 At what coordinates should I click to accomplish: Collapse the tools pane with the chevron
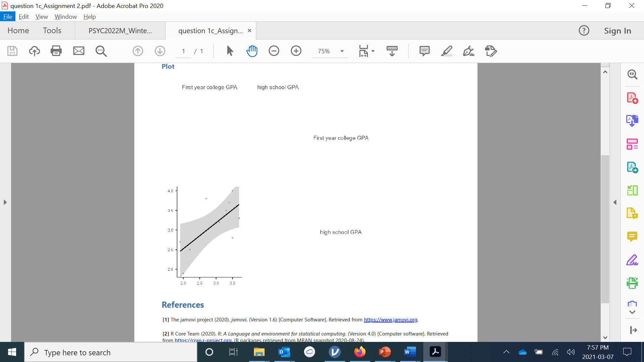(x=633, y=311)
